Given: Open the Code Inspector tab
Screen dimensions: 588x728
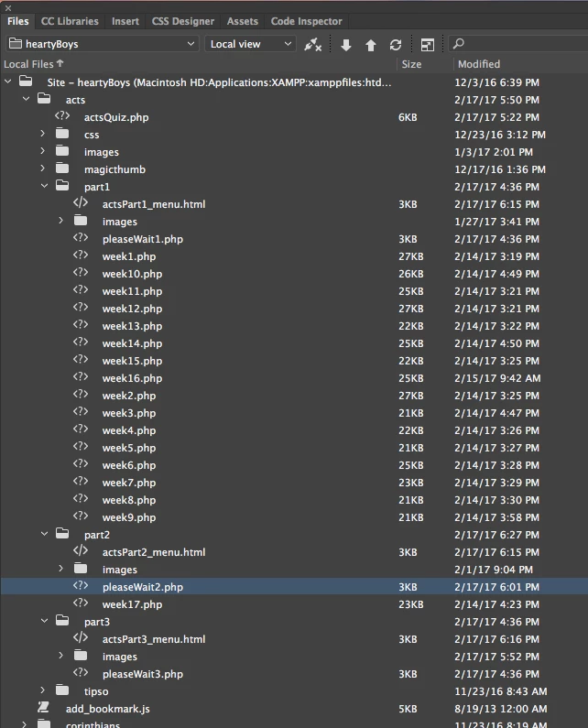Looking at the screenshot, I should coord(306,21).
